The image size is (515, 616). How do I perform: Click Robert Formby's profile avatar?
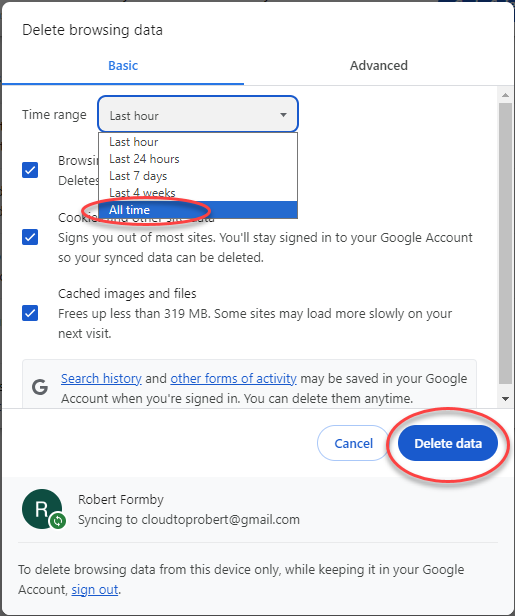[x=42, y=509]
